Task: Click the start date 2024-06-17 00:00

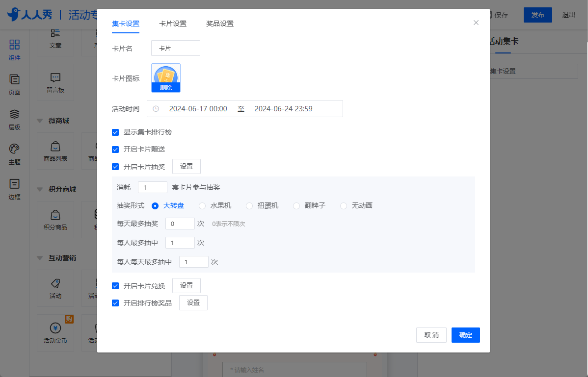Action: (198, 108)
